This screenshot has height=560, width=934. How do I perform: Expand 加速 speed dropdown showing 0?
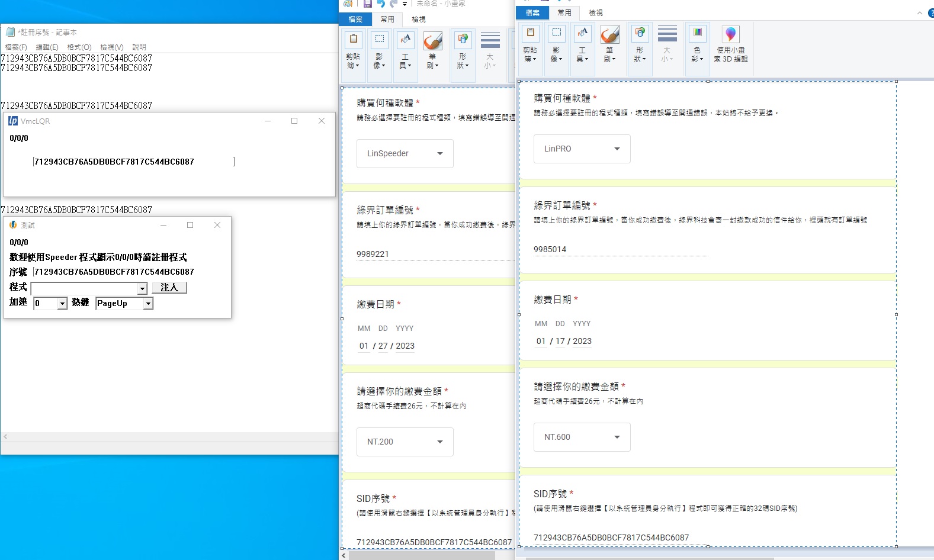[62, 304]
